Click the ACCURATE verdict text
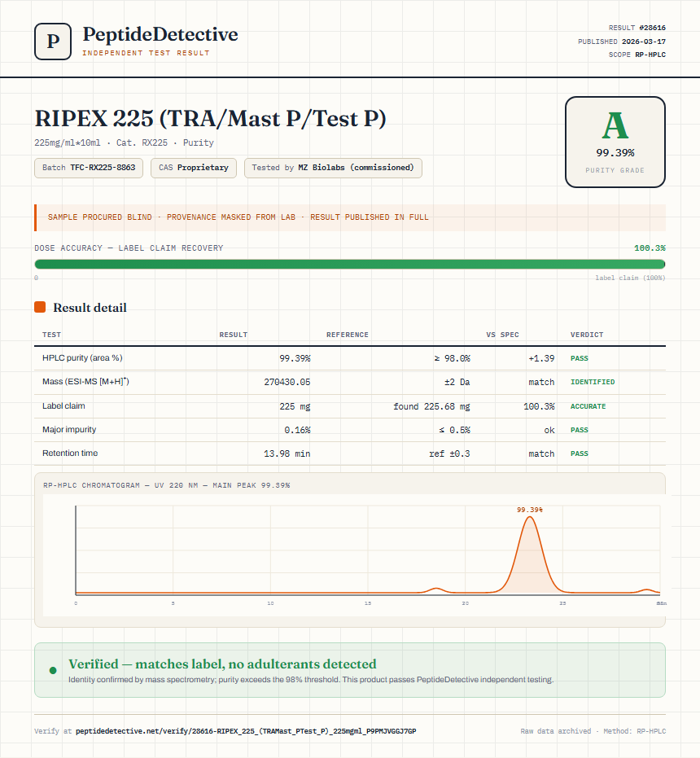The height and width of the screenshot is (758, 700). pyautogui.click(x=588, y=406)
